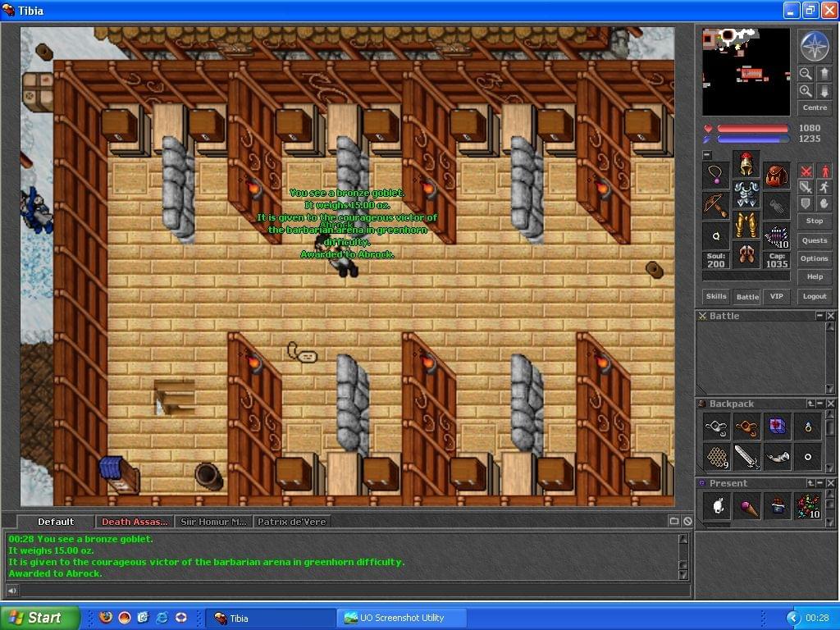Select the equipped crossbow weapon

[x=715, y=206]
